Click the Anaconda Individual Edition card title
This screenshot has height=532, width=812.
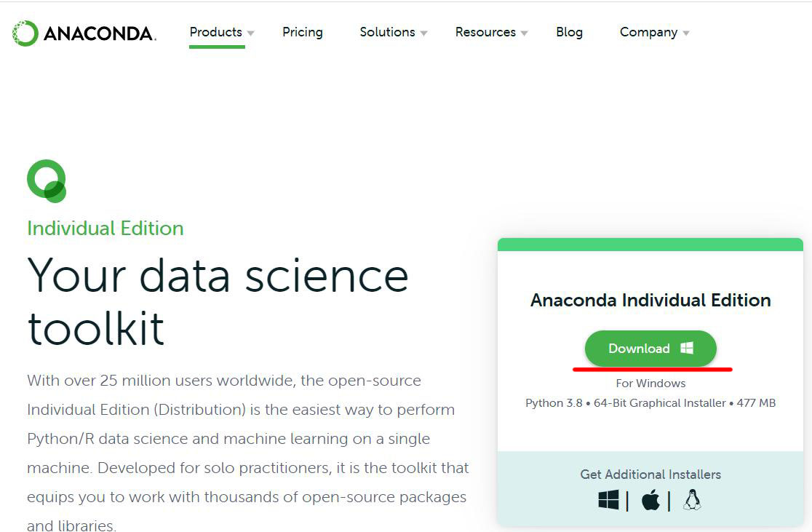pyautogui.click(x=650, y=300)
